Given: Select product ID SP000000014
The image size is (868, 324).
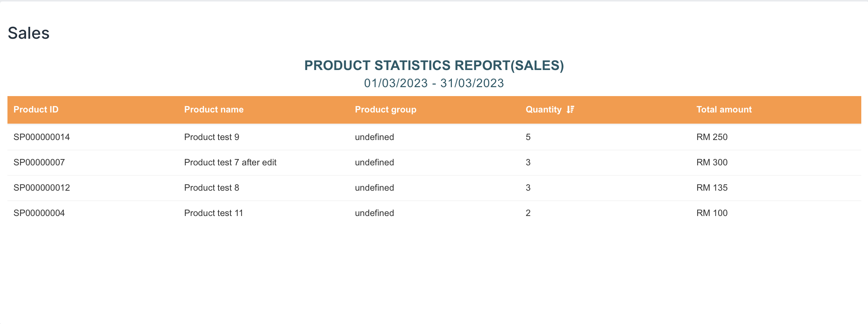Looking at the screenshot, I should pos(41,137).
